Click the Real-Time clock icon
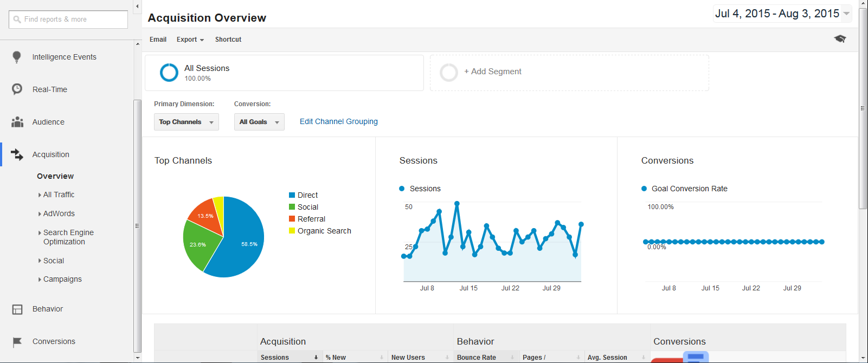This screenshot has height=363, width=868. click(x=17, y=89)
